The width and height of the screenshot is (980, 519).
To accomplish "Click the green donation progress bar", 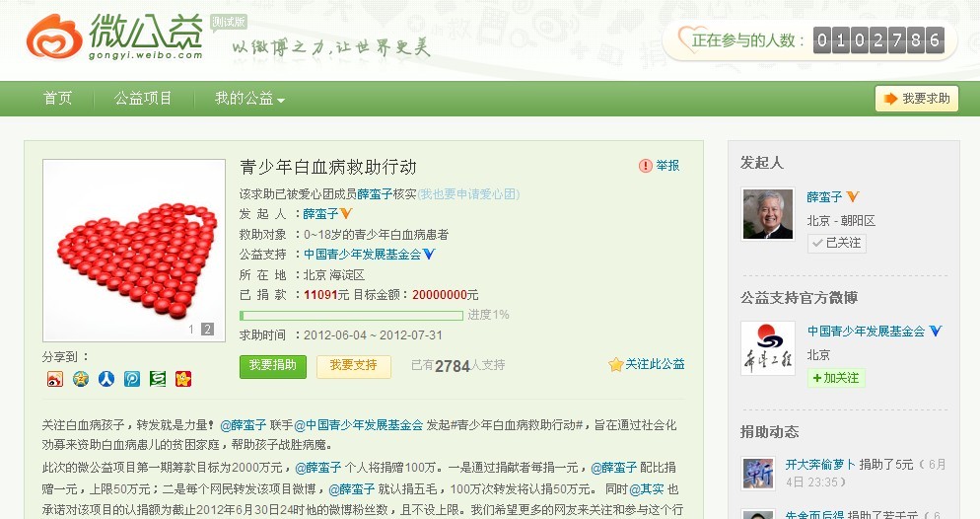I will click(x=351, y=316).
